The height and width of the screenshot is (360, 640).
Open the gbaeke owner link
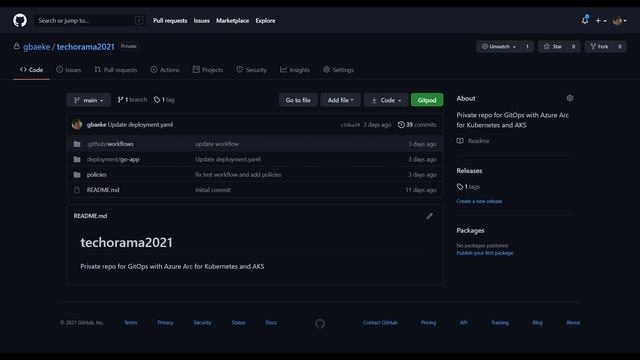coord(36,47)
